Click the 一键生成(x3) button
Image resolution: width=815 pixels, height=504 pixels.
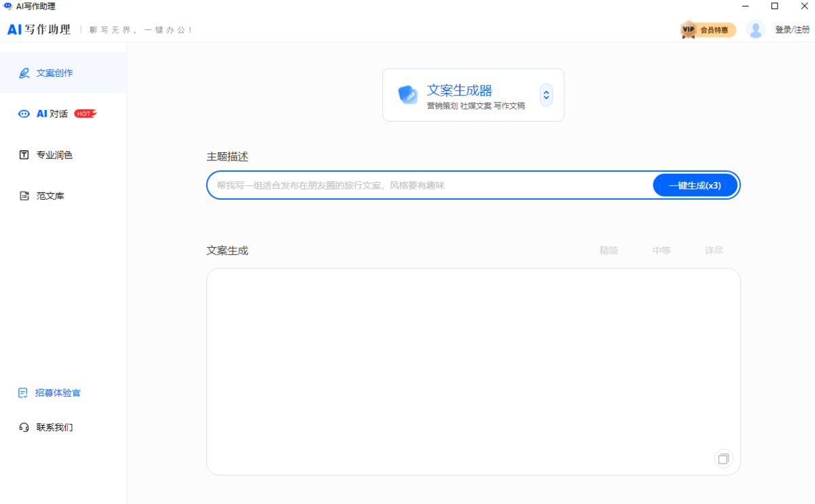695,185
